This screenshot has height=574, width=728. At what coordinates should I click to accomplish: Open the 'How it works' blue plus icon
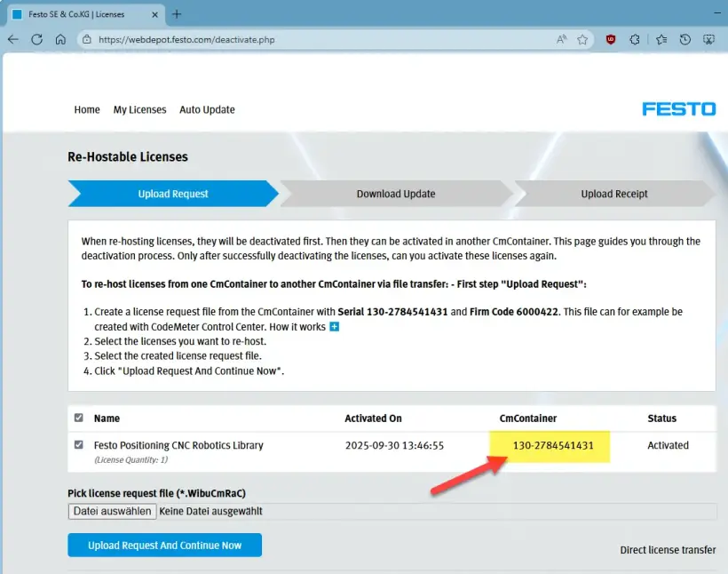[x=336, y=326]
